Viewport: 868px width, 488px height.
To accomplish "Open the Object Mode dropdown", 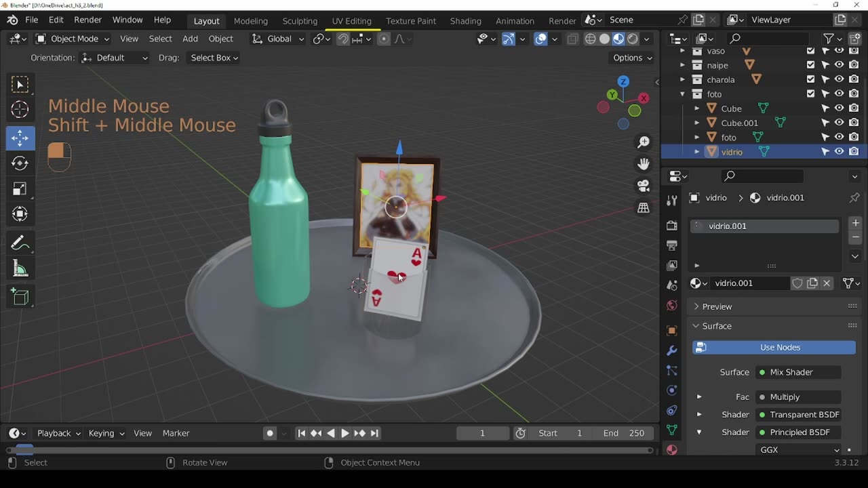I will click(73, 39).
